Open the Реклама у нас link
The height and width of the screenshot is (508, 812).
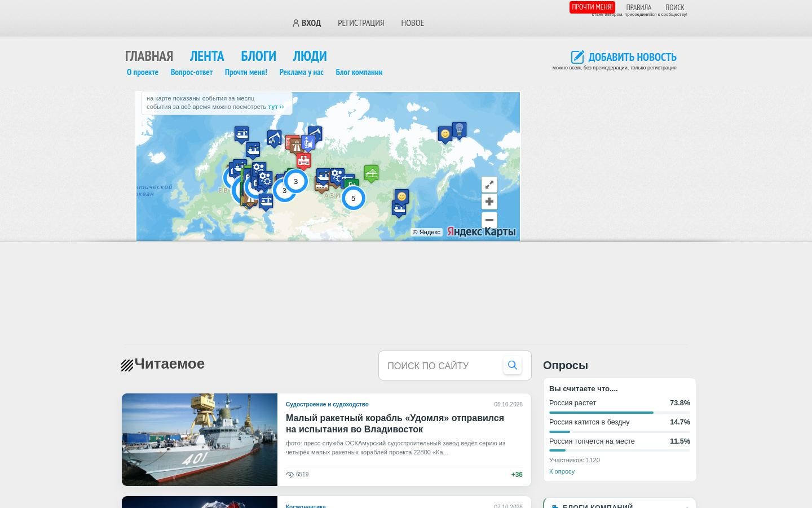(x=302, y=72)
